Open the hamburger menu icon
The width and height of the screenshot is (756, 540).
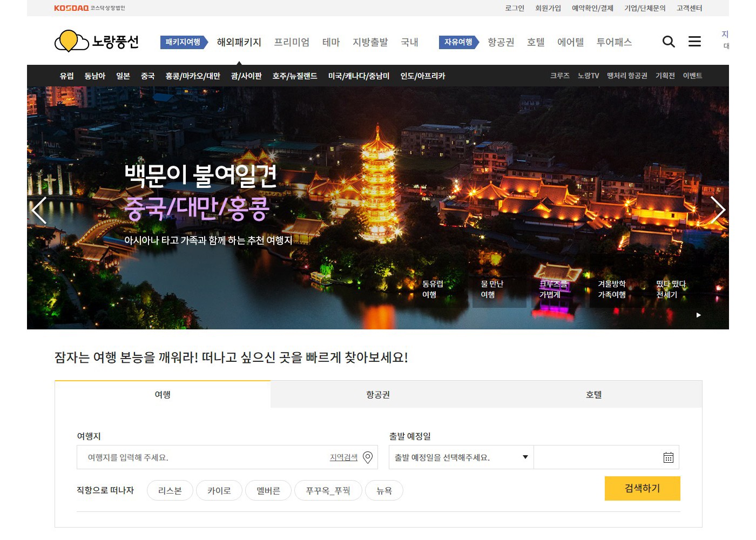coord(694,42)
